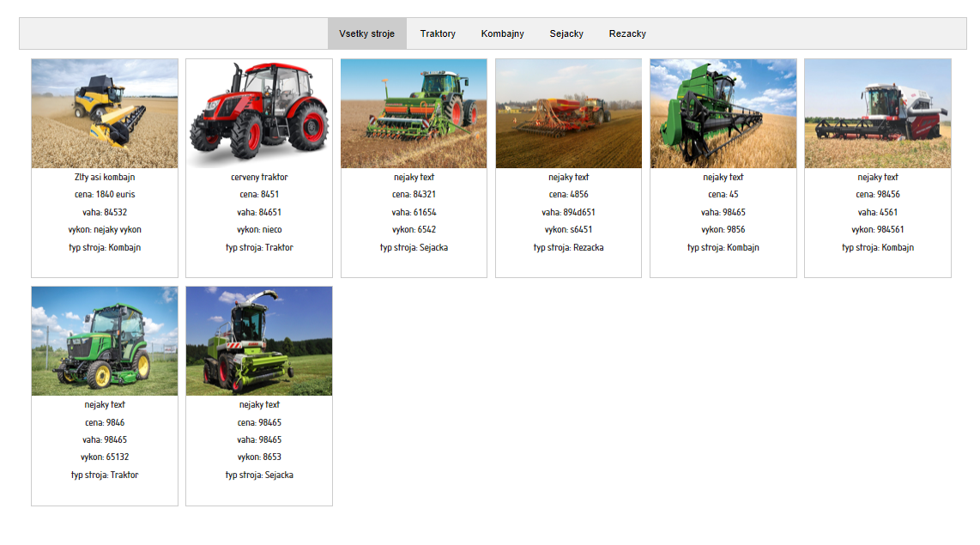Click the text cena: 4856
Viewport: 980px width, 545px height.
[x=568, y=194]
